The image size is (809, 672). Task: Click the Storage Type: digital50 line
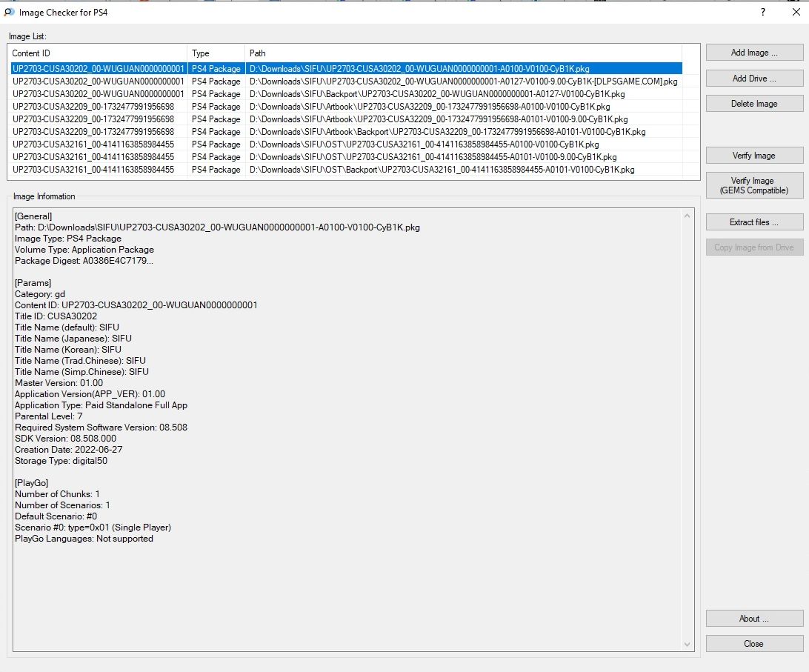[x=61, y=460]
